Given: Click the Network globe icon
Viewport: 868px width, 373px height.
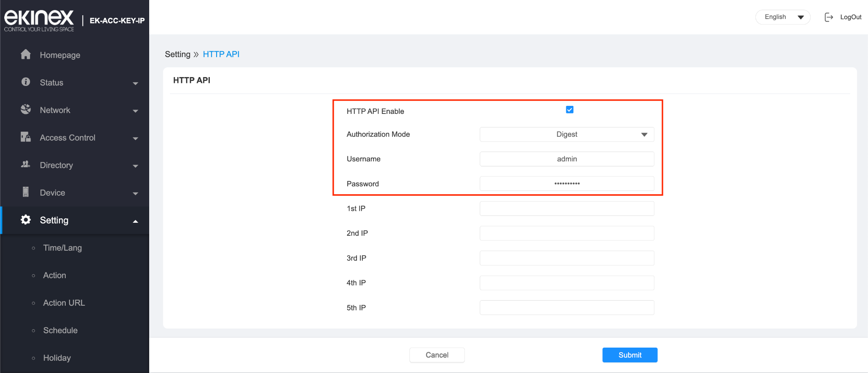Looking at the screenshot, I should (26, 109).
